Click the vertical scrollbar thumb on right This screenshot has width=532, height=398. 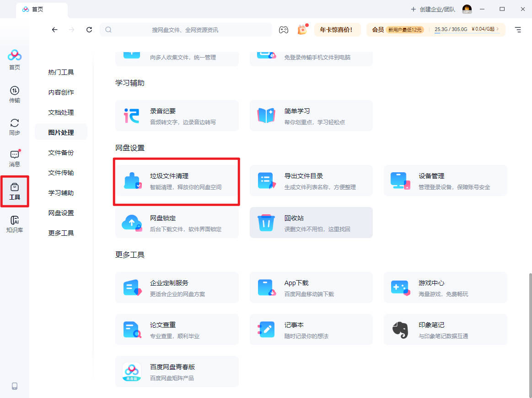[x=530, y=335]
